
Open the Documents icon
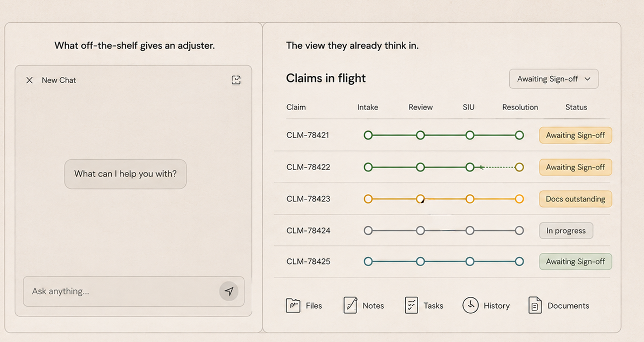tap(535, 305)
